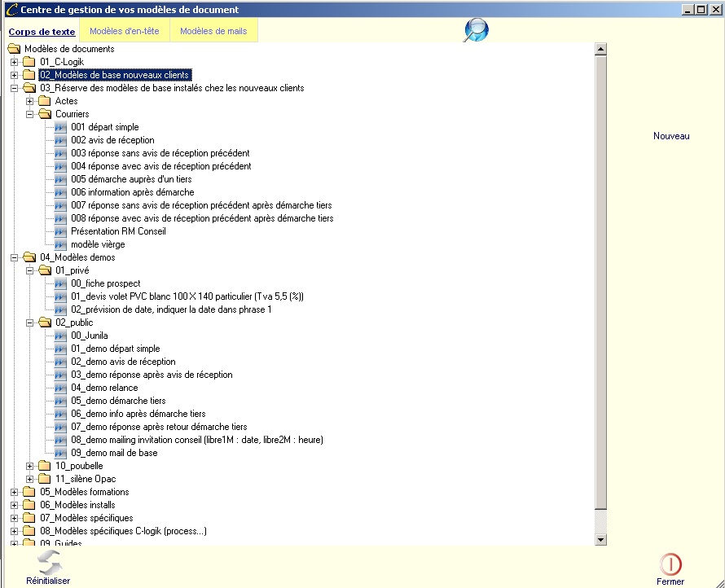Select Présentation RM Conseil document
Viewport: 725px width, 588px height.
point(118,231)
